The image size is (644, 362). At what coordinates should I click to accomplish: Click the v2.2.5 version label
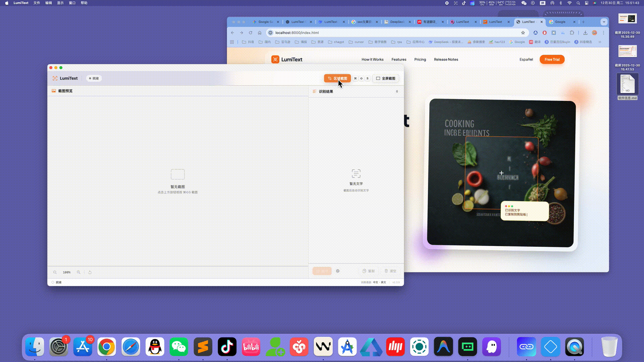(x=396, y=282)
